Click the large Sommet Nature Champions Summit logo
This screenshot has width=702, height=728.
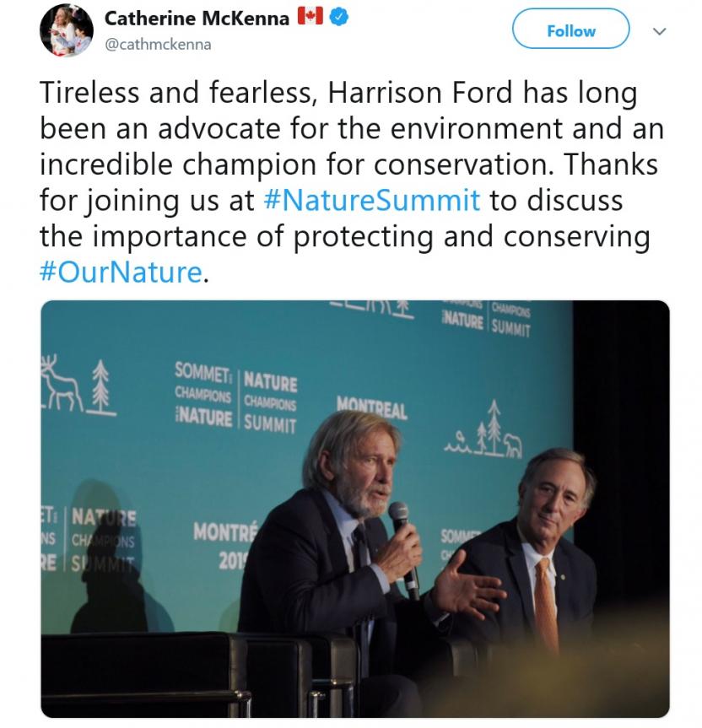click(x=236, y=396)
